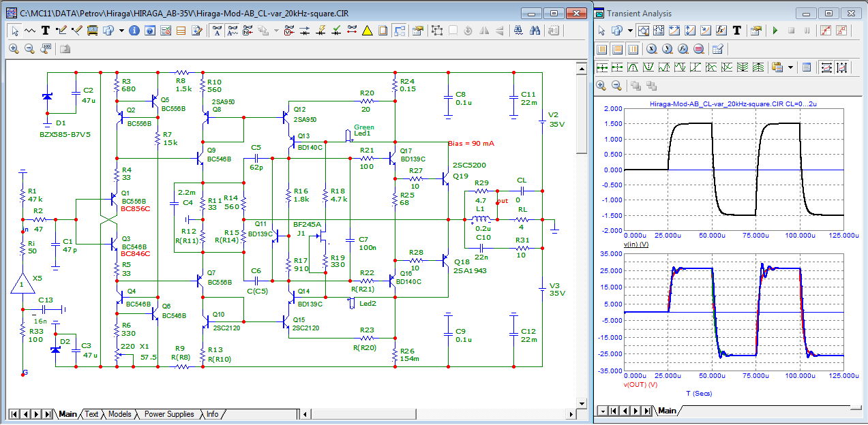This screenshot has height=425, width=868.
Task: Click the v(in) (V) waveform label
Action: (x=635, y=244)
